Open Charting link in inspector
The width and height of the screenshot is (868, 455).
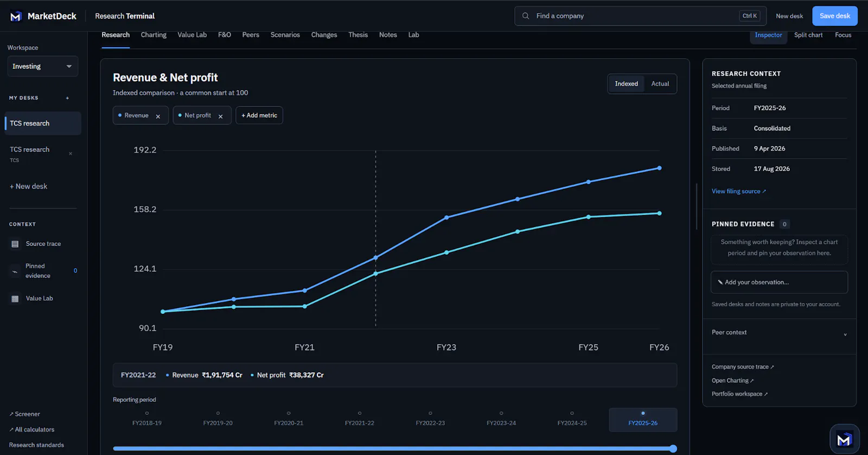pyautogui.click(x=732, y=381)
